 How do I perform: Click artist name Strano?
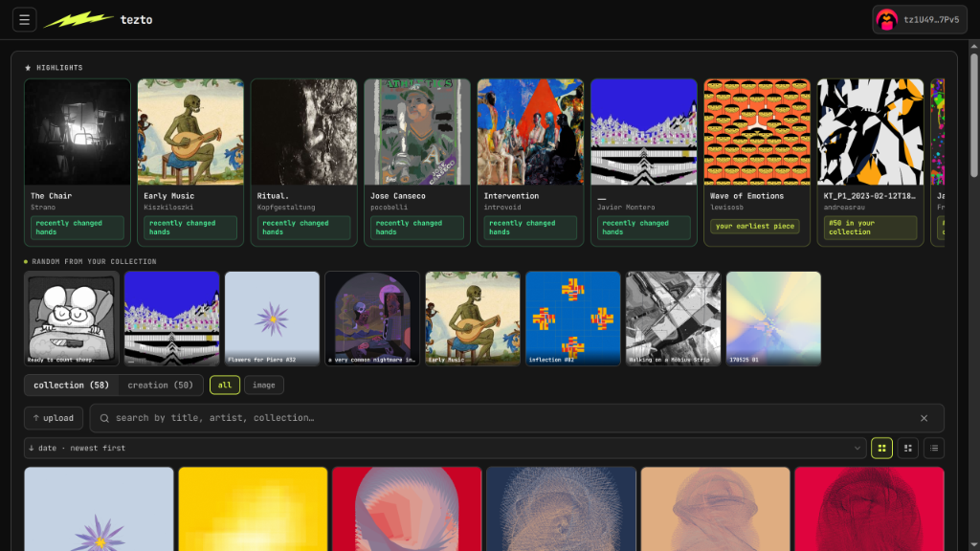tap(43, 208)
